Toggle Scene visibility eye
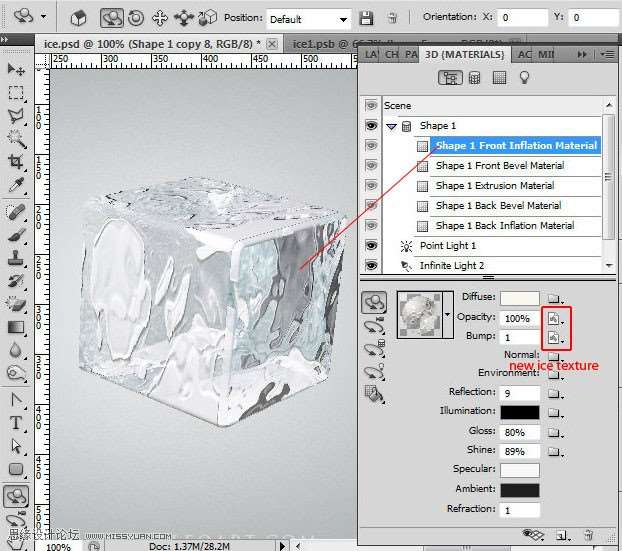This screenshot has height=551, width=622. [371, 106]
